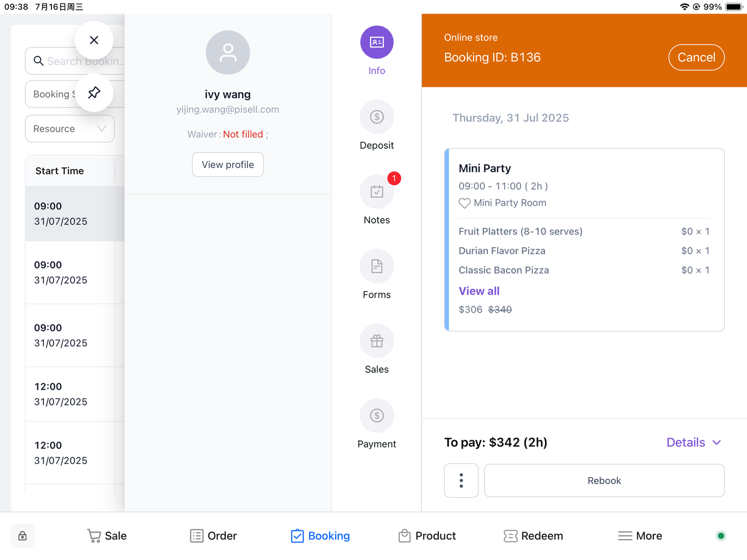Close the booking detail panel
The height and width of the screenshot is (560, 747).
tap(94, 40)
